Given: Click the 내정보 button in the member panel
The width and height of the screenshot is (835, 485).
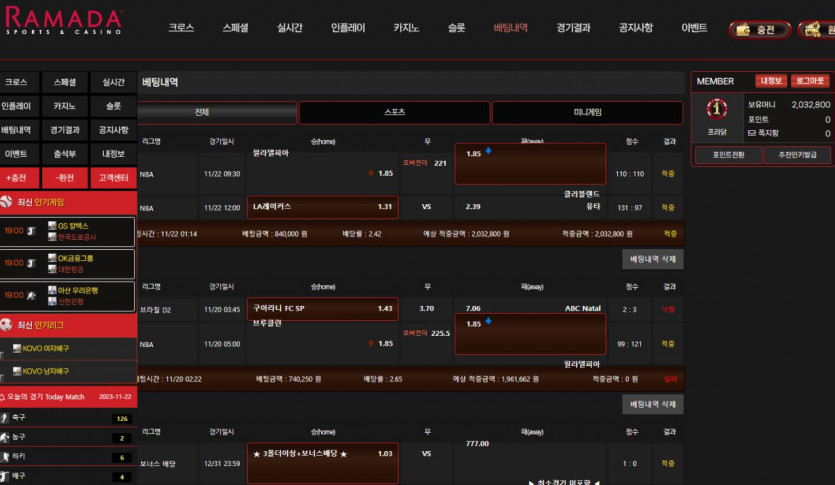Looking at the screenshot, I should 771,81.
